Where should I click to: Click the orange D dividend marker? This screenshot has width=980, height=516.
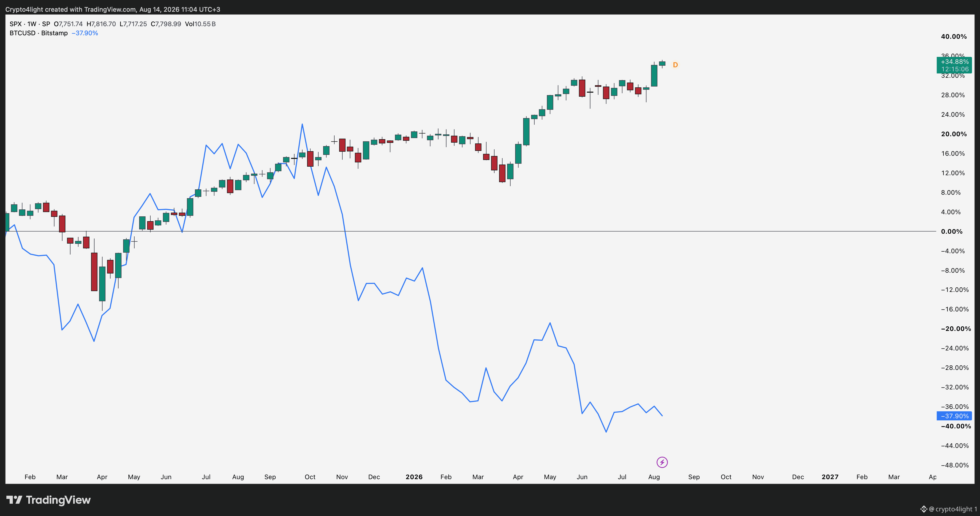(675, 65)
